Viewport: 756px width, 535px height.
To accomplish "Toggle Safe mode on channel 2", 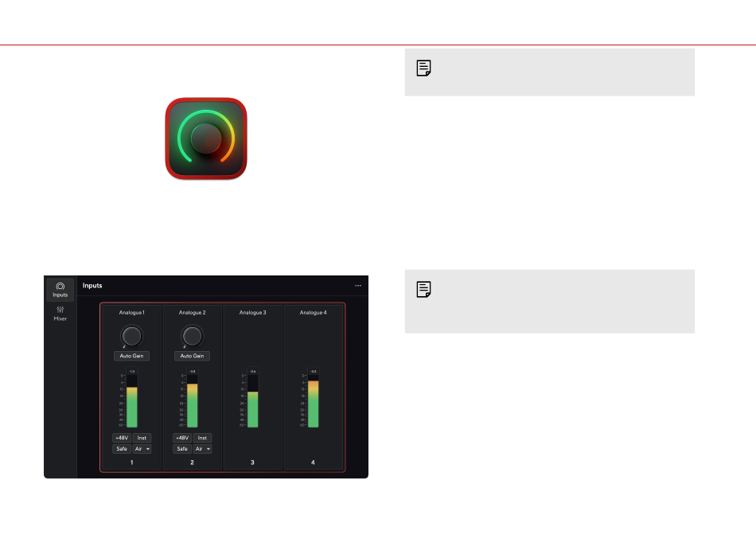I will coord(182,449).
